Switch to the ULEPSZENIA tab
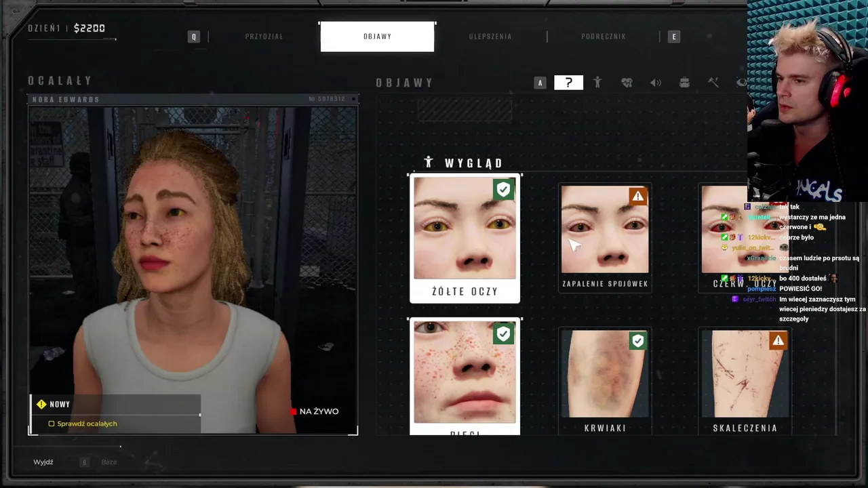Screen dimensions: 868x488 [x=490, y=37]
